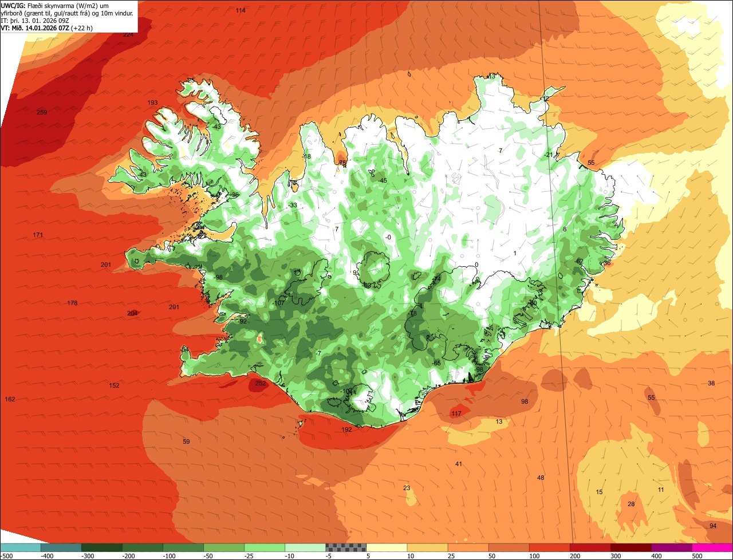Click the flux value 94 on the map
This screenshot has height=560, width=733.
tap(713, 526)
